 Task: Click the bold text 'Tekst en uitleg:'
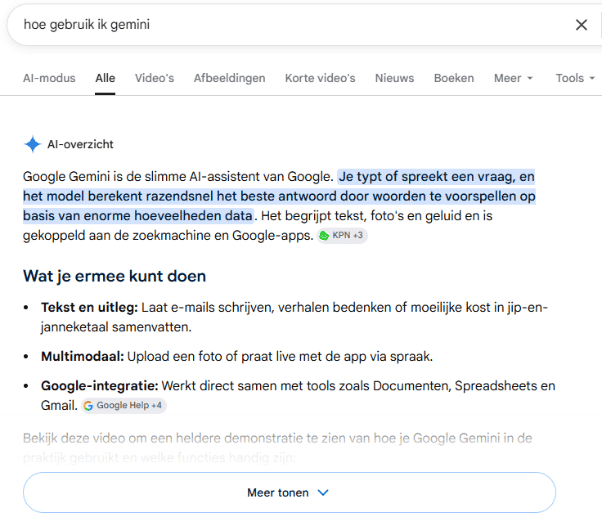tap(89, 307)
